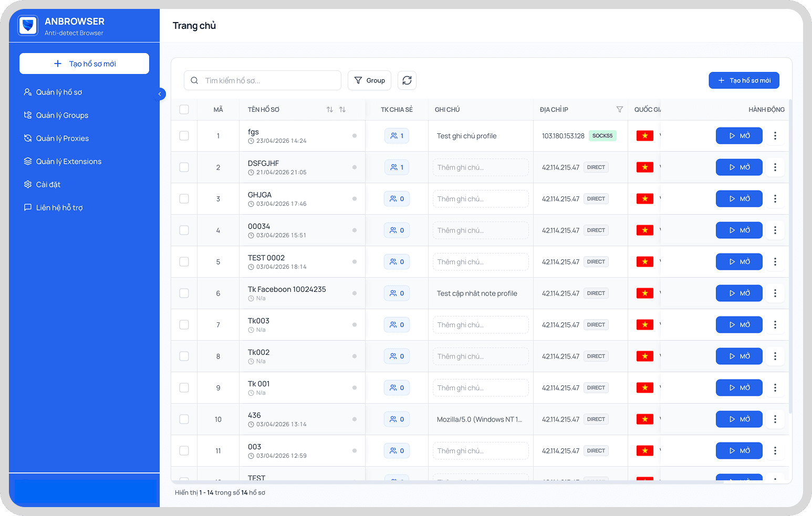This screenshot has width=812, height=516.
Task: Open more actions menu for 00034 profile
Action: coord(775,230)
